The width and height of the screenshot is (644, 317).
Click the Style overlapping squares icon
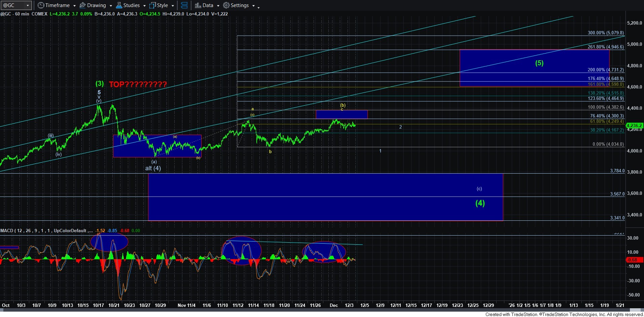pyautogui.click(x=152, y=5)
